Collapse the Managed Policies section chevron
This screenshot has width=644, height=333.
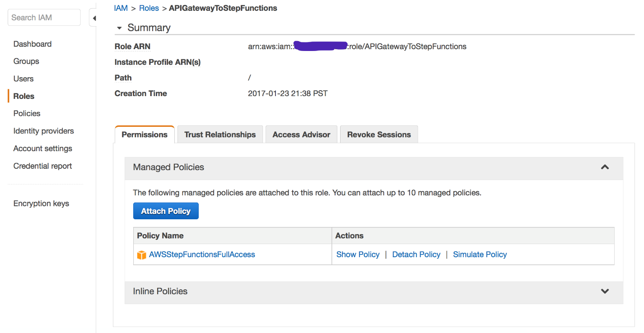click(x=605, y=167)
